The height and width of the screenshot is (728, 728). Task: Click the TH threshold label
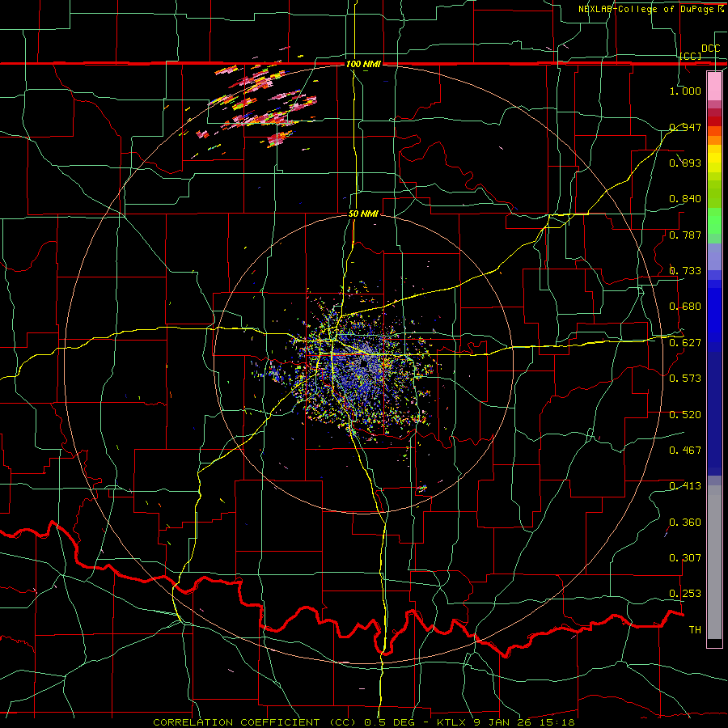695,630
